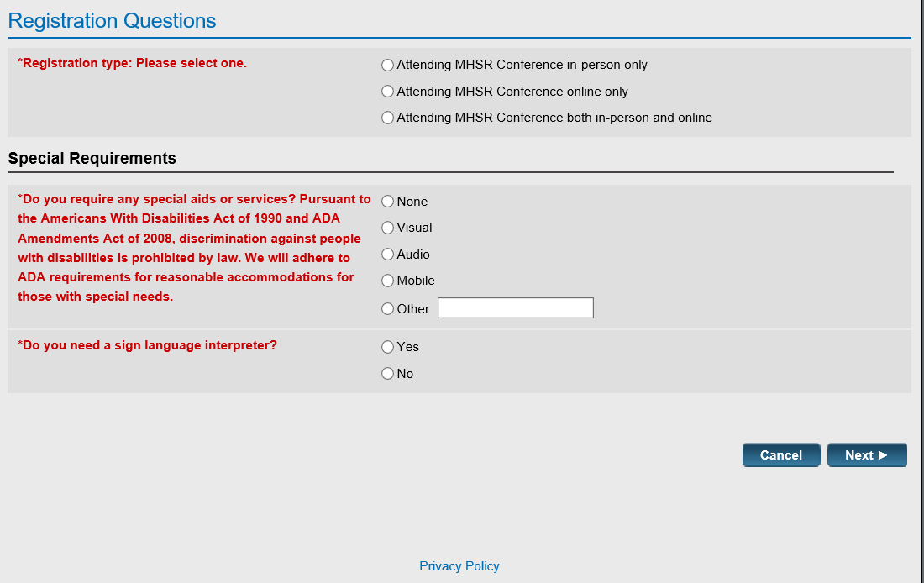Screen dimensions: 924x583
Task: Answer No for sign language interpreter
Action: point(387,374)
